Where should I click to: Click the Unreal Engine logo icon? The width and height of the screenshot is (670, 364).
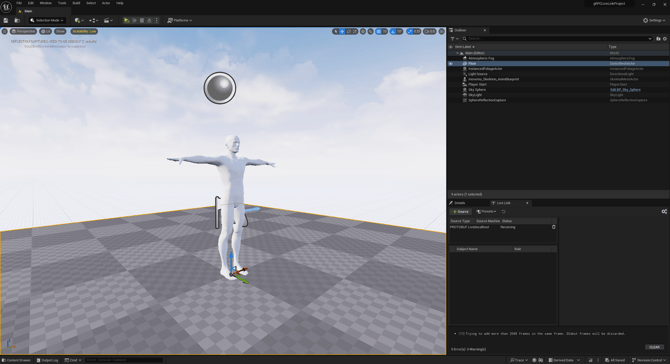6,7
